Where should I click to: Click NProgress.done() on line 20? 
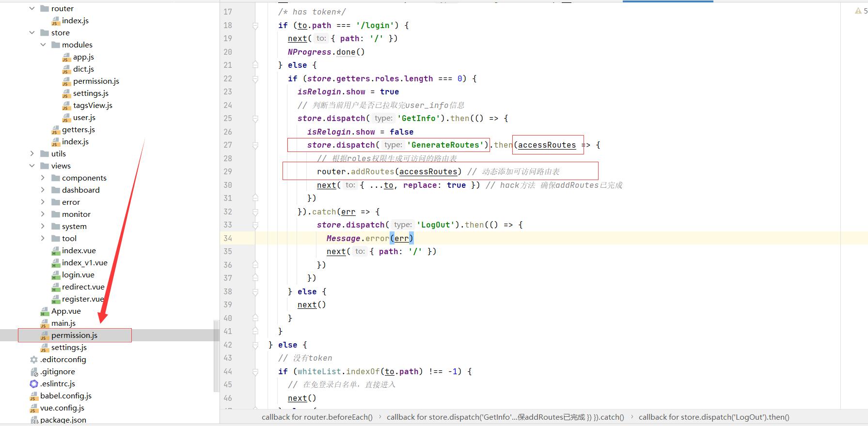326,52
